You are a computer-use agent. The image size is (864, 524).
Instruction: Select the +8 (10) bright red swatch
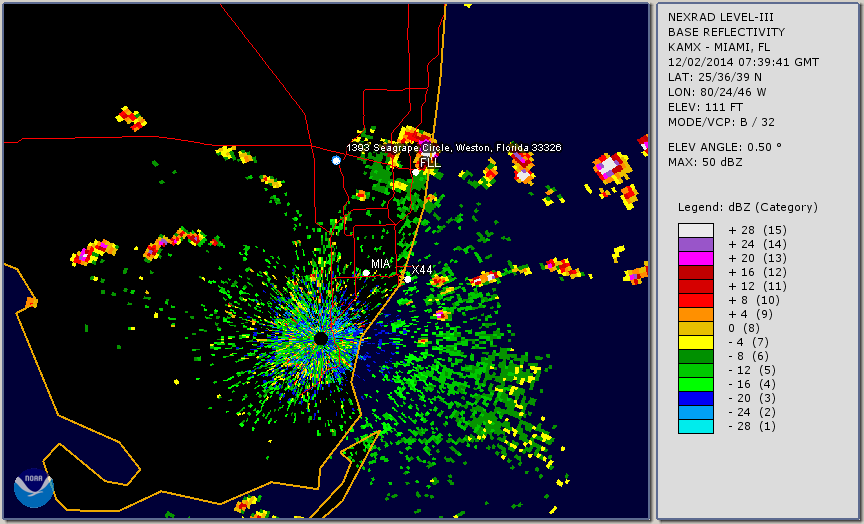click(696, 300)
